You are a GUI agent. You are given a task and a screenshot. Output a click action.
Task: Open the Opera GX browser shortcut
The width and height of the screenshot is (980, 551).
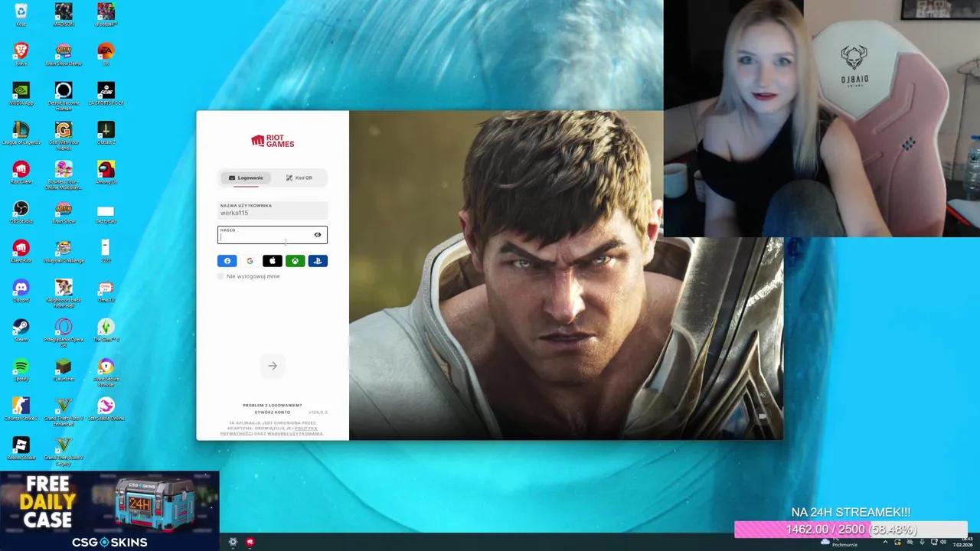[64, 333]
